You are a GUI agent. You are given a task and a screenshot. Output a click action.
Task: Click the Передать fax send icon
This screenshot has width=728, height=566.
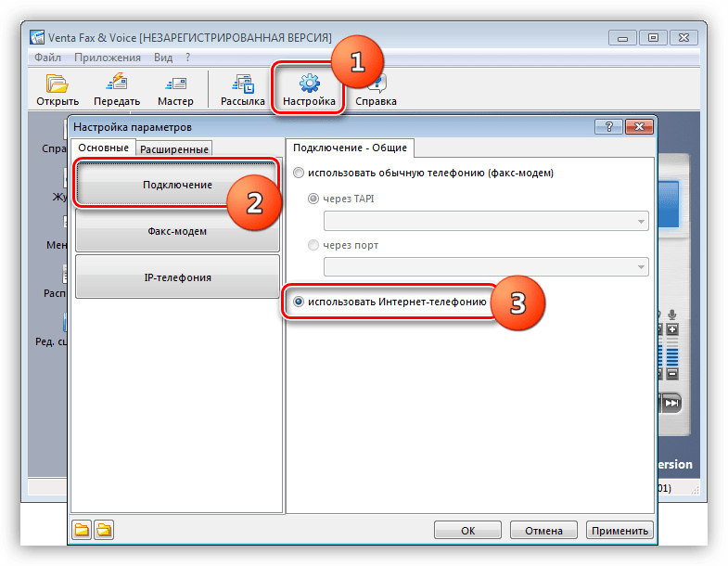(117, 84)
